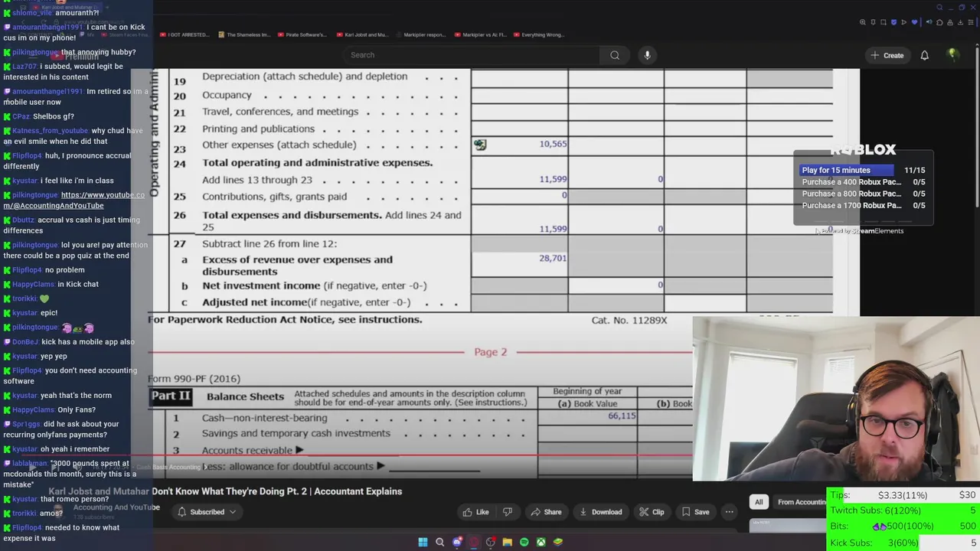This screenshot has height=551, width=980.
Task: Select the From Accounting chip
Action: tap(802, 502)
